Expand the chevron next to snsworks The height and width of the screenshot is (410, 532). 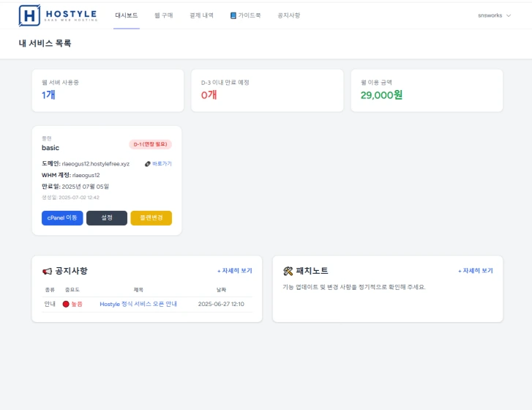pyautogui.click(x=509, y=15)
